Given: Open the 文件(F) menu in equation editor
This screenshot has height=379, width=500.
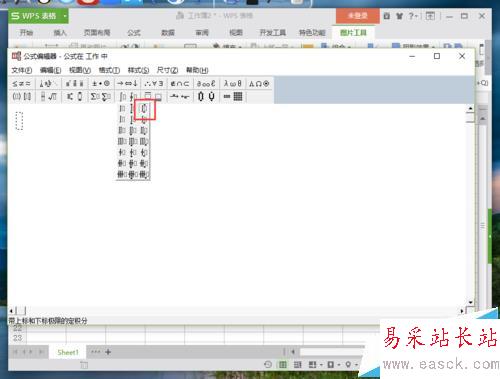Looking at the screenshot, I should click(22, 70).
